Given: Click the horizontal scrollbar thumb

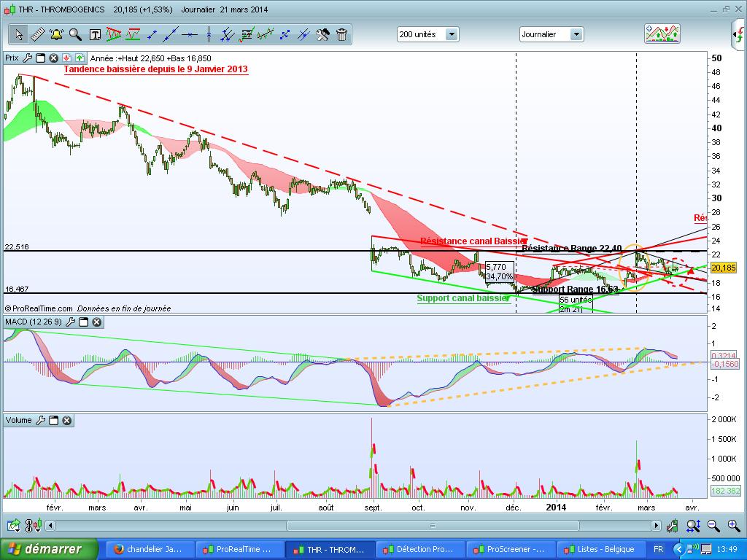Looking at the screenshot, I should pos(433,526).
